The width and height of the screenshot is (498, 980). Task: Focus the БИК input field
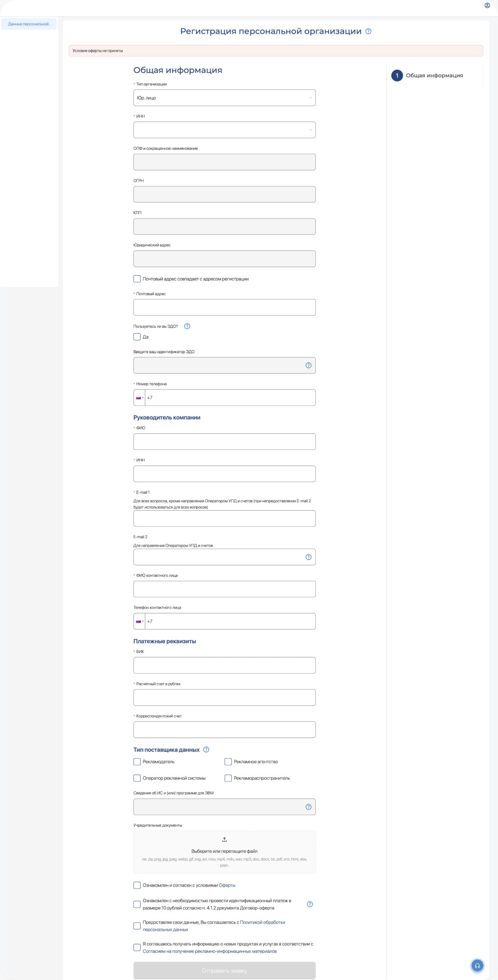point(225,665)
